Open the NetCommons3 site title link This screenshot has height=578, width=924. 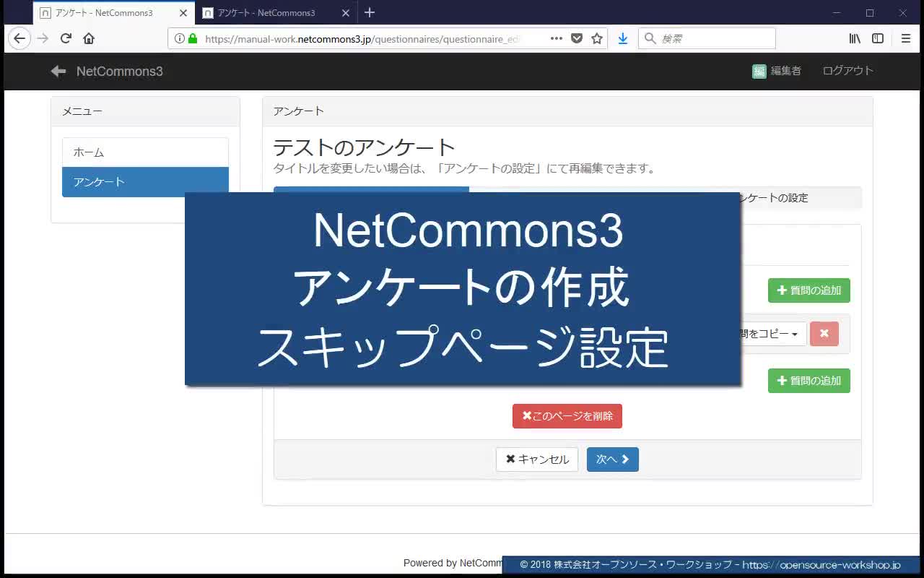tap(120, 71)
